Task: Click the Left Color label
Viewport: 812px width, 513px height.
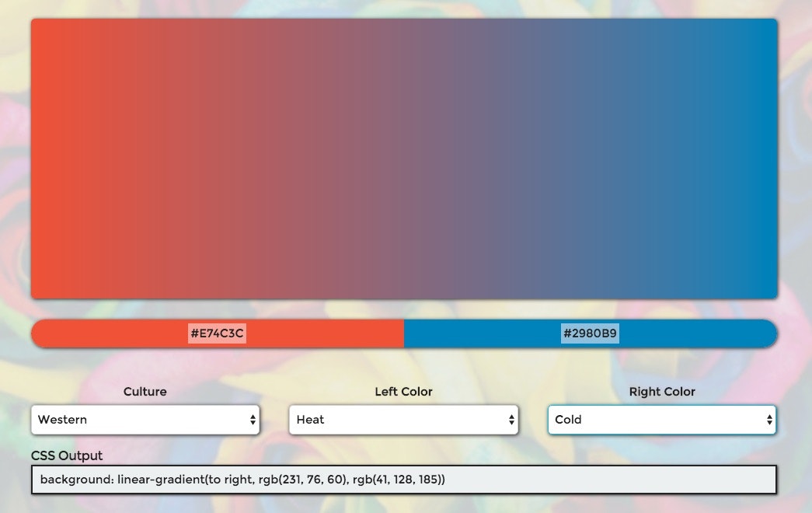Action: [x=403, y=392]
